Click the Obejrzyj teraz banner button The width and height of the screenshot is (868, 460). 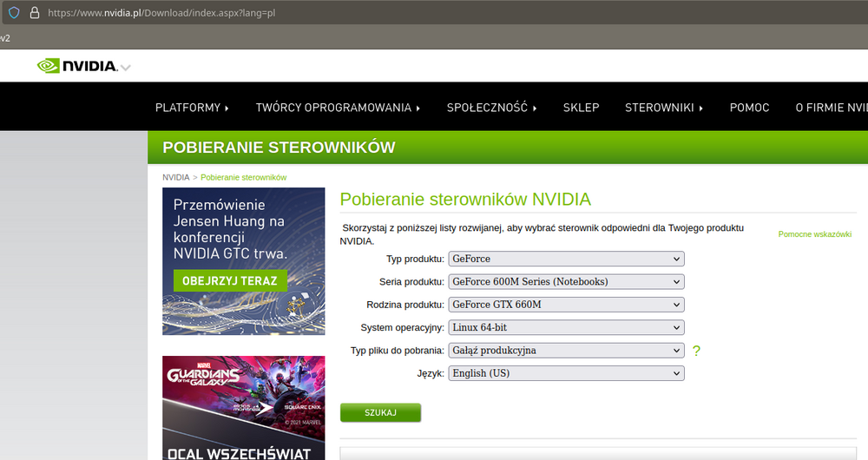click(230, 280)
